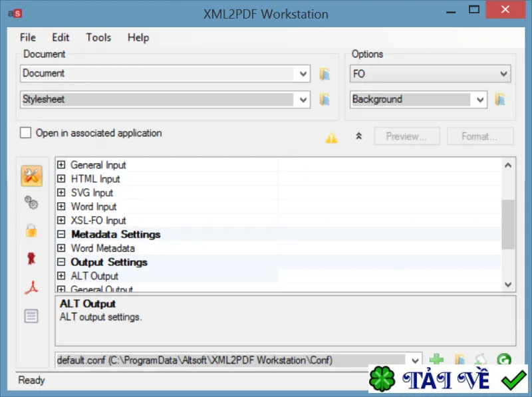Expand the ALT Output node
This screenshot has width=532, height=397.
click(x=61, y=276)
